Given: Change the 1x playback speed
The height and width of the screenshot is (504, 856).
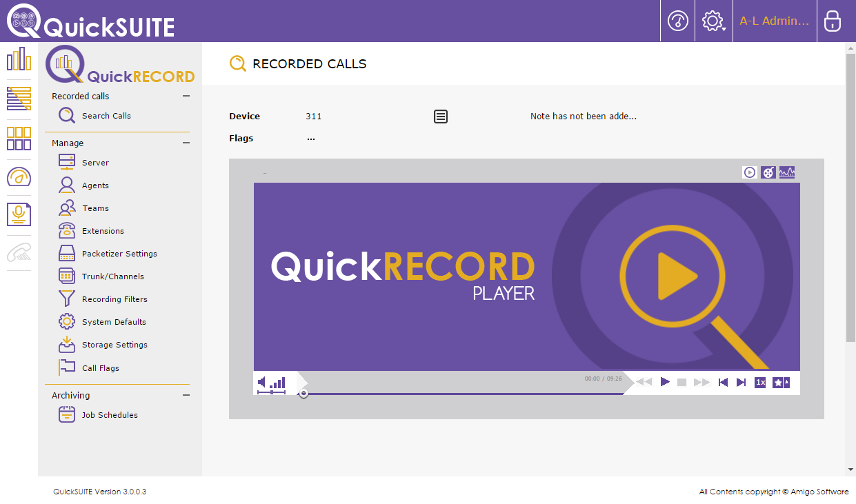Looking at the screenshot, I should coord(760,382).
